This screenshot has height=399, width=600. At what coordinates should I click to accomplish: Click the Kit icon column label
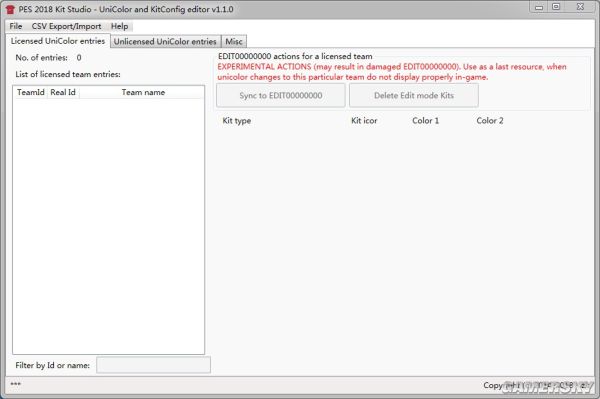(364, 121)
